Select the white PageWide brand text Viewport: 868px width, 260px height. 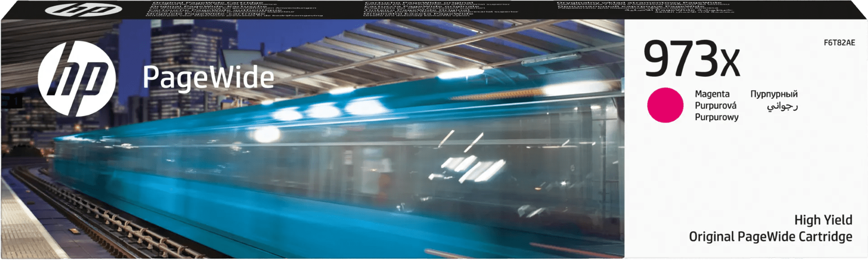pyautogui.click(x=208, y=78)
